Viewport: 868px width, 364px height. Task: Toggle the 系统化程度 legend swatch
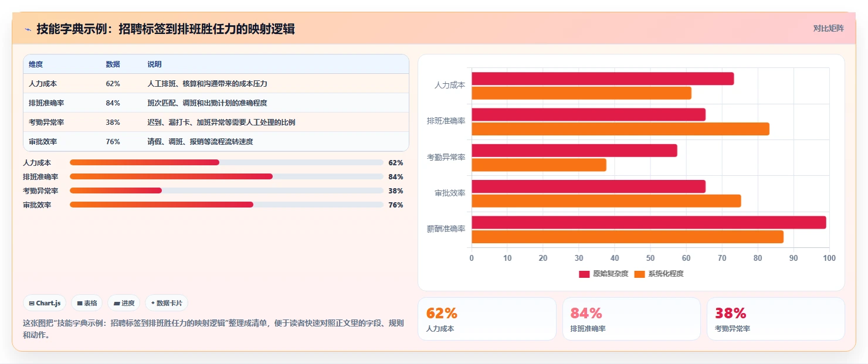pyautogui.click(x=639, y=274)
